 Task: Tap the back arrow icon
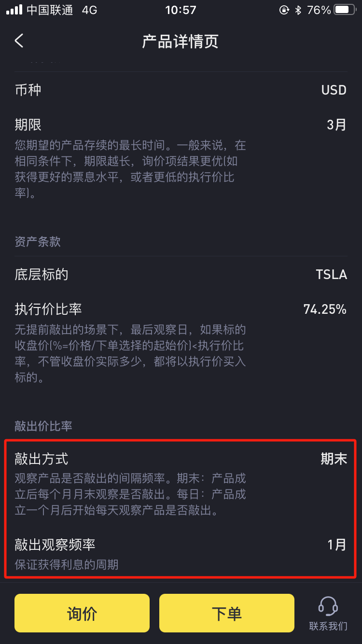19,41
